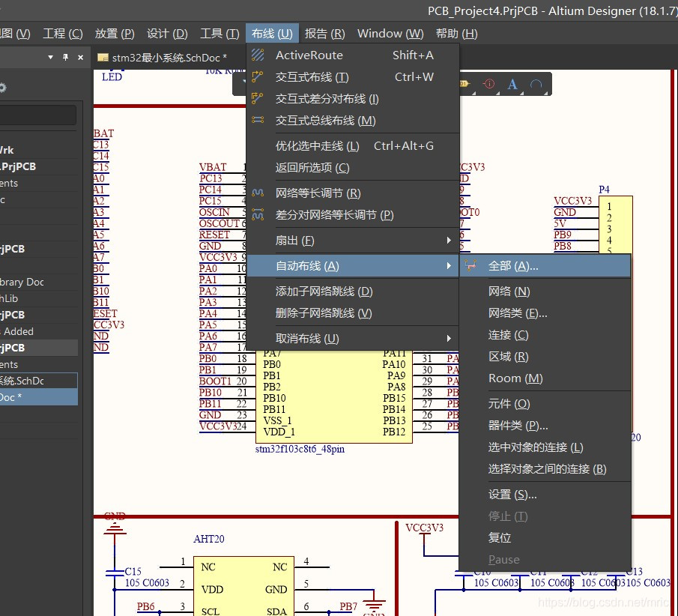The height and width of the screenshot is (616, 678).
Task: Click the Projects panel search field
Action: (38, 115)
